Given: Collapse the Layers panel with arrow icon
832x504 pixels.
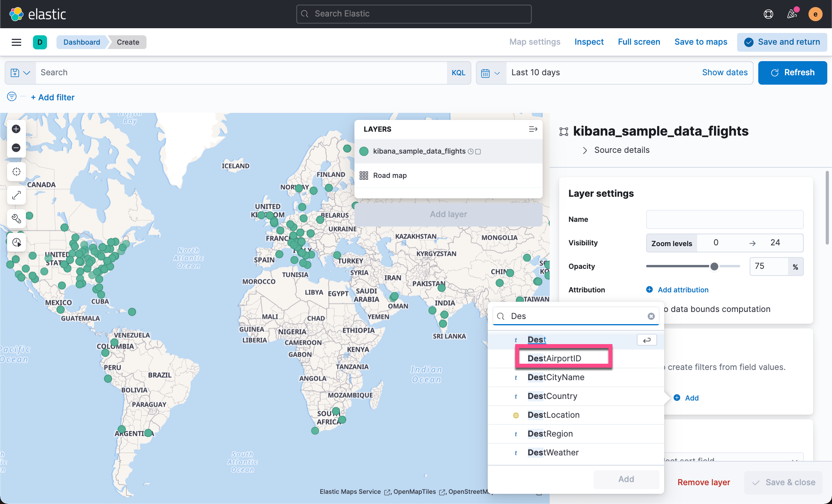Looking at the screenshot, I should coord(533,129).
